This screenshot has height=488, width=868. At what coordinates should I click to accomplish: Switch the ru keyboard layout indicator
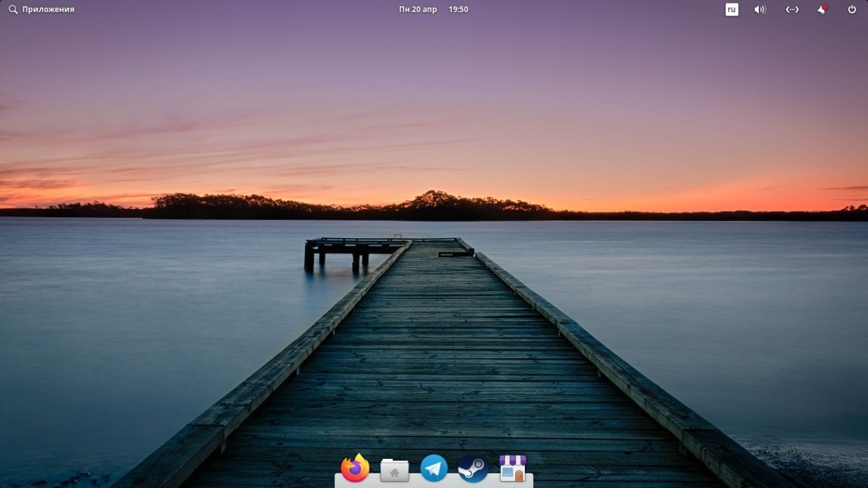tap(732, 10)
